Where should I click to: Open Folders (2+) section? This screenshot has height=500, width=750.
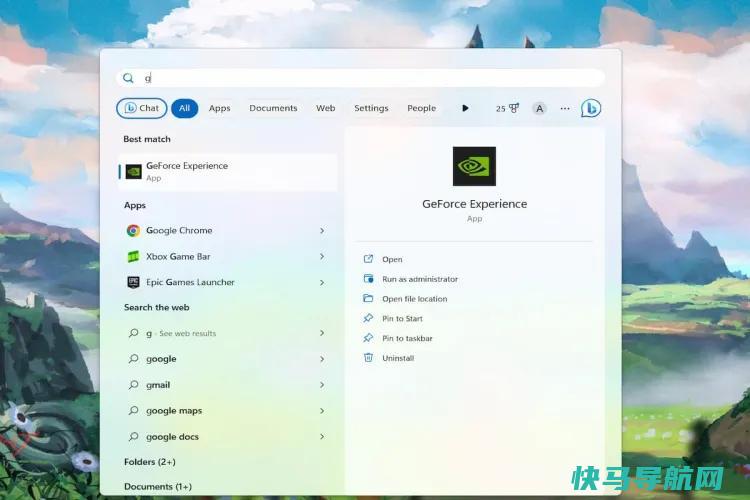tap(150, 462)
